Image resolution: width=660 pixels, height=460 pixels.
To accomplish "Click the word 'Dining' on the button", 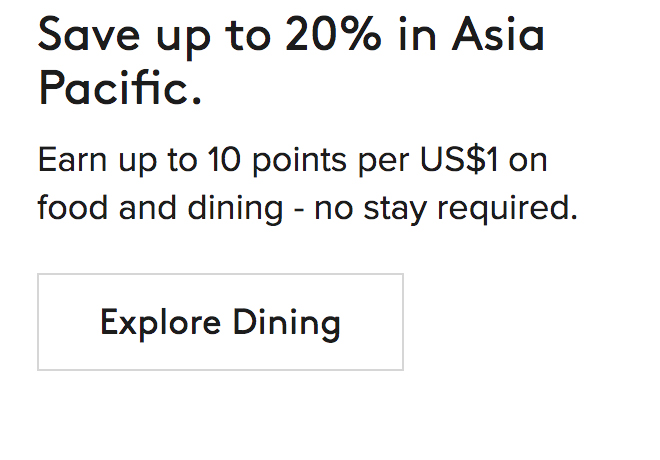I will click(287, 322).
